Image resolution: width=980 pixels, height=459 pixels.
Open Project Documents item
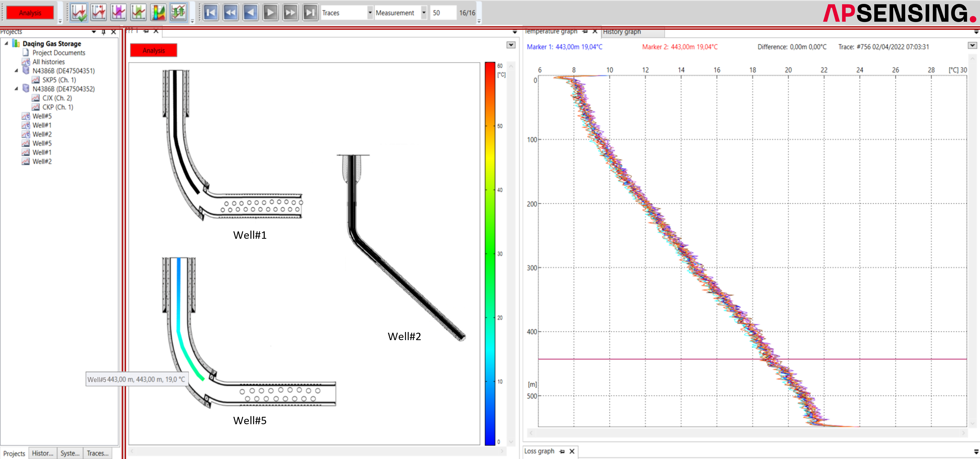[58, 53]
